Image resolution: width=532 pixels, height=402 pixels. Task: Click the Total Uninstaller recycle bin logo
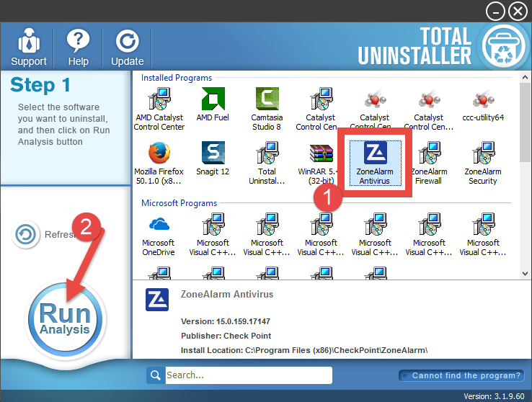tap(503, 46)
